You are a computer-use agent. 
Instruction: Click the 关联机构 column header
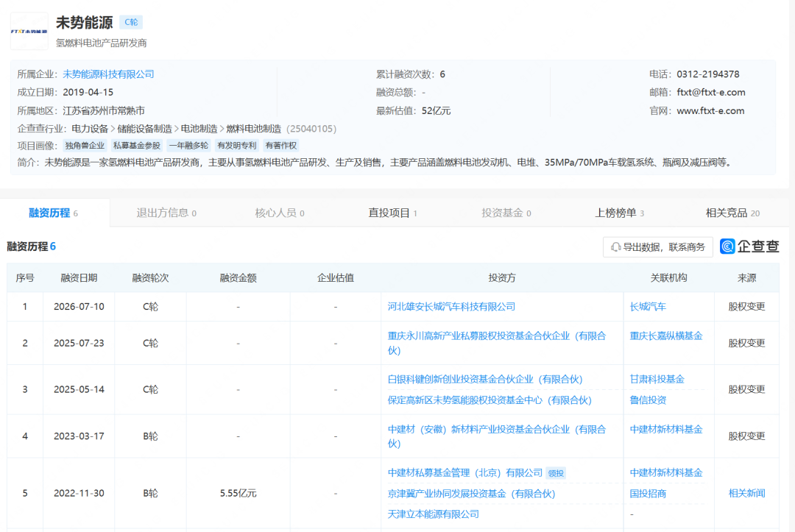pyautogui.click(x=668, y=277)
